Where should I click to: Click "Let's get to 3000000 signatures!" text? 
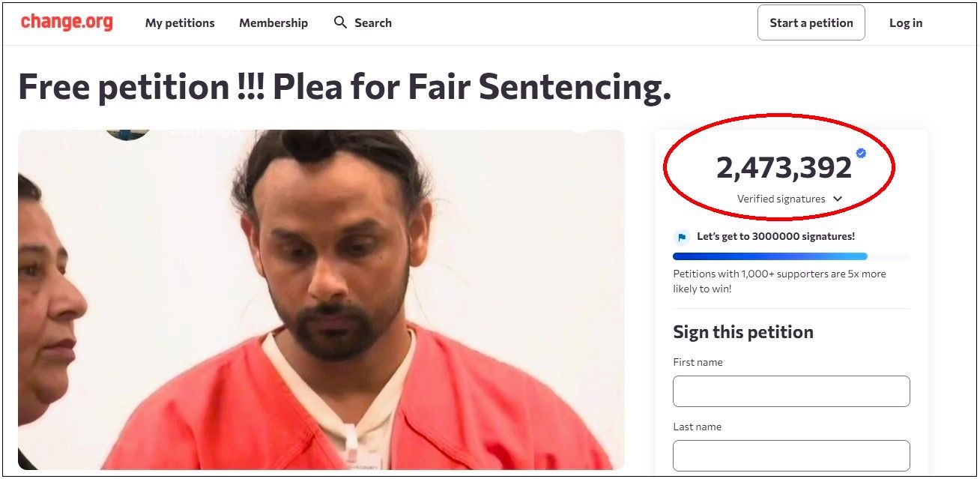tap(775, 236)
